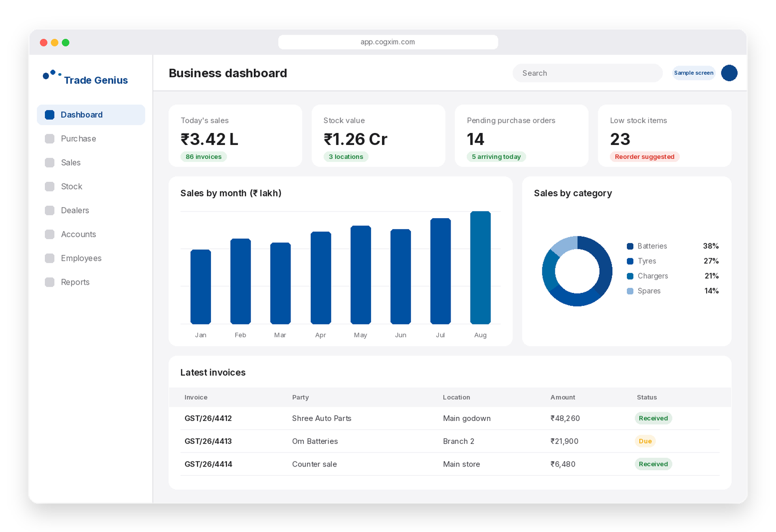
Task: Click the Employees sidebar icon
Action: (50, 258)
